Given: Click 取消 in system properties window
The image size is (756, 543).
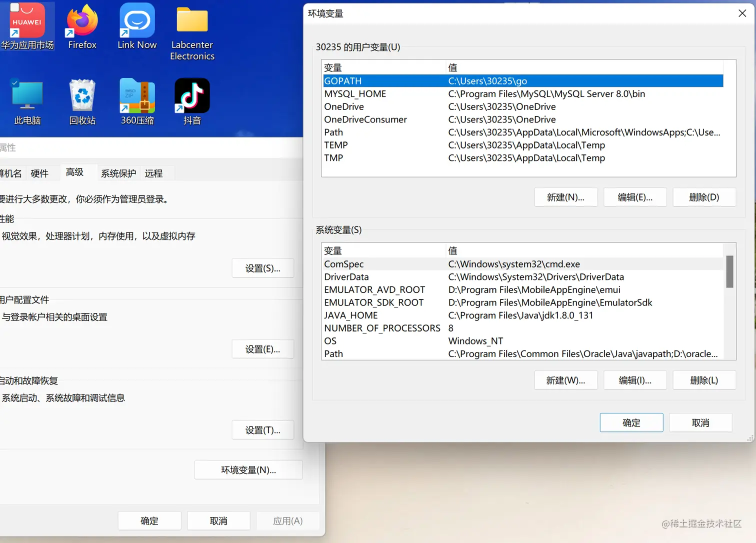Looking at the screenshot, I should pos(218,520).
